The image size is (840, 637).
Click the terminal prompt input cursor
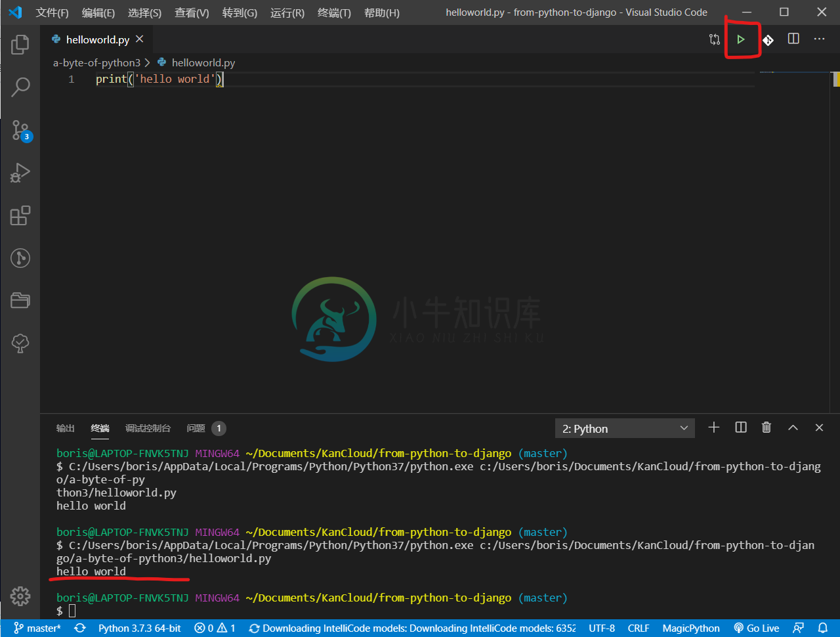(72, 611)
